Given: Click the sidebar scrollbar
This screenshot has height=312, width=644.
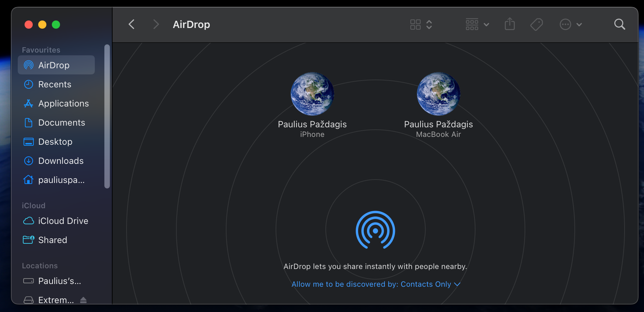Looking at the screenshot, I should (x=107, y=116).
